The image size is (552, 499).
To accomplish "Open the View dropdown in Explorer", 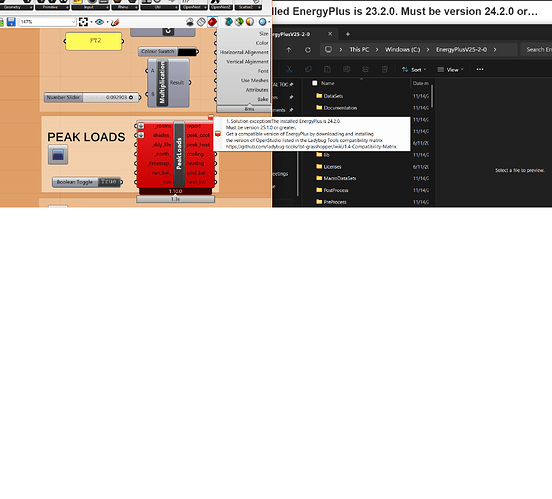I will point(450,70).
